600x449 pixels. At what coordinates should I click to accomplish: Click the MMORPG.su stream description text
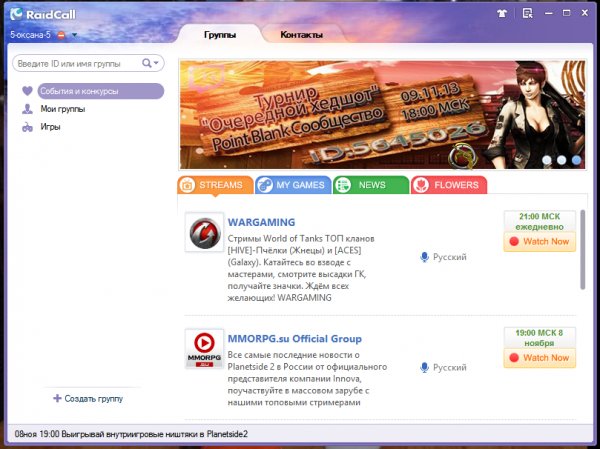[307, 379]
